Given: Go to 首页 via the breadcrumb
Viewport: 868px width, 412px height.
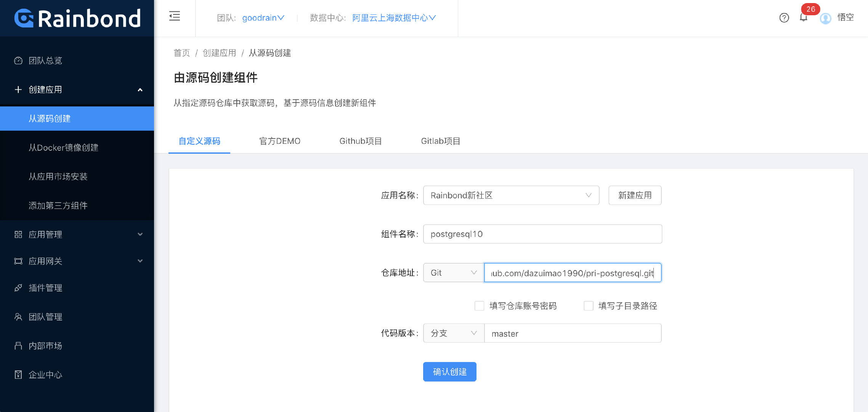Looking at the screenshot, I should point(182,53).
